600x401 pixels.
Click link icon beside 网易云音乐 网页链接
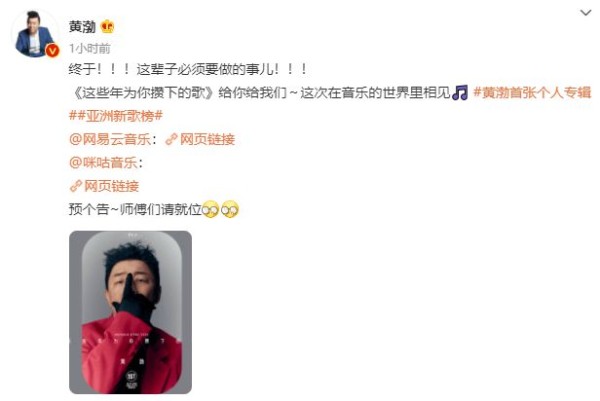[x=171, y=140]
